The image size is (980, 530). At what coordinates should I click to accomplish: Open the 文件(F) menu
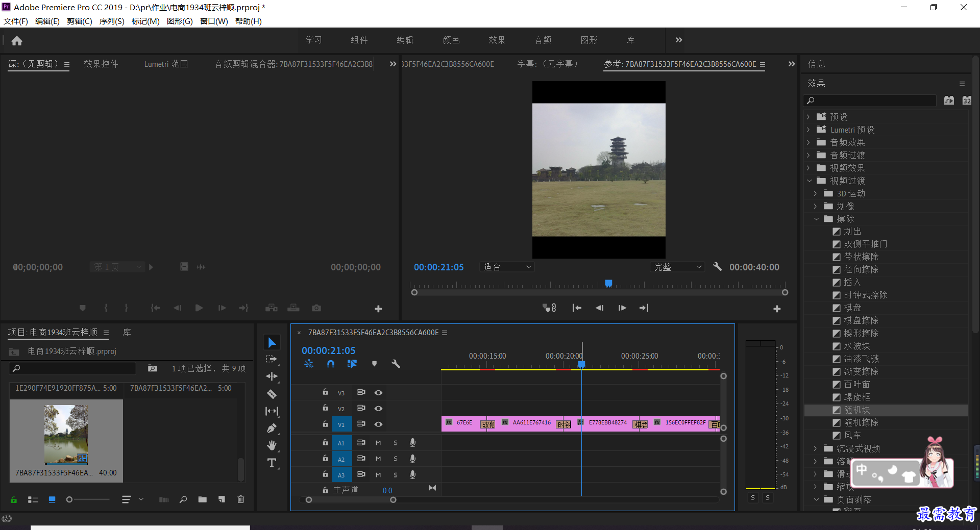click(x=16, y=21)
